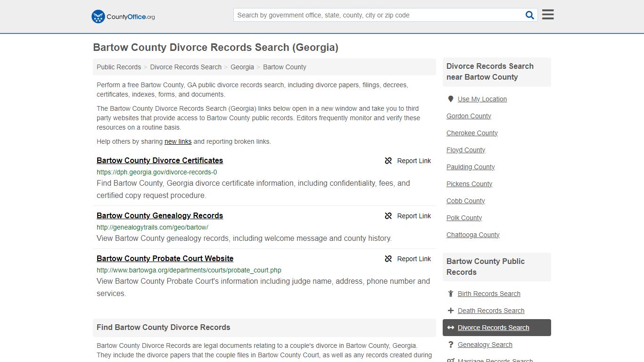Image resolution: width=644 pixels, height=362 pixels.
Task: Click the broken-link icon beside Probate Court Website
Action: pyautogui.click(x=388, y=259)
